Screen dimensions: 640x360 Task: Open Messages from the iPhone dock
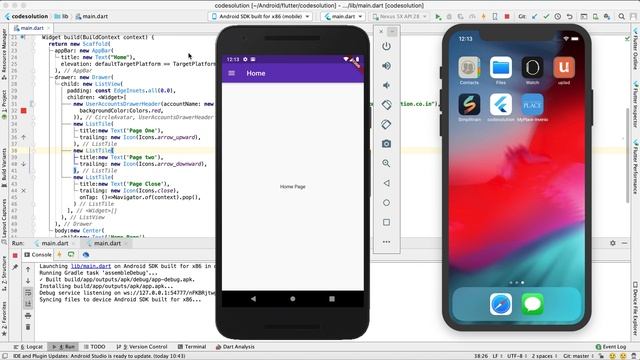533,304
